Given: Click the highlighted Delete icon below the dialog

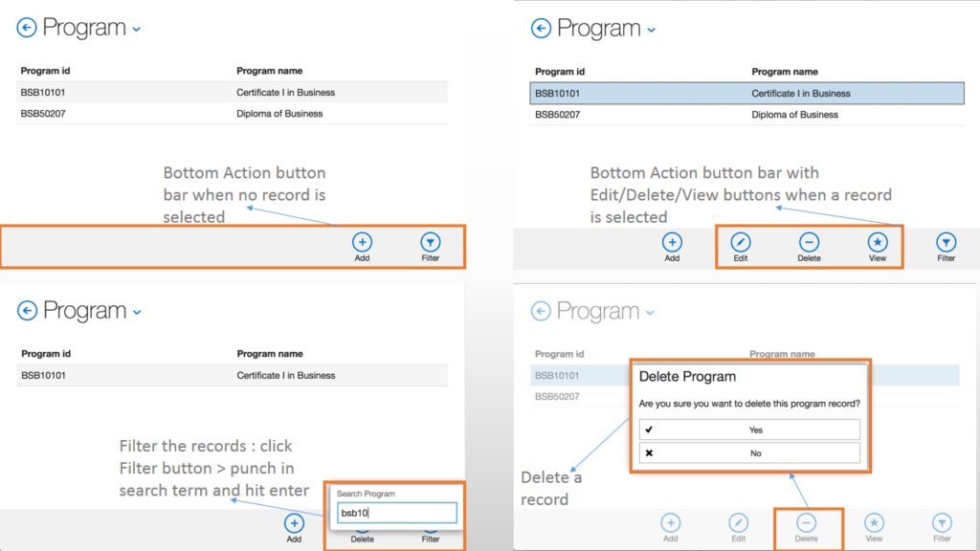Looking at the screenshot, I should click(x=807, y=523).
